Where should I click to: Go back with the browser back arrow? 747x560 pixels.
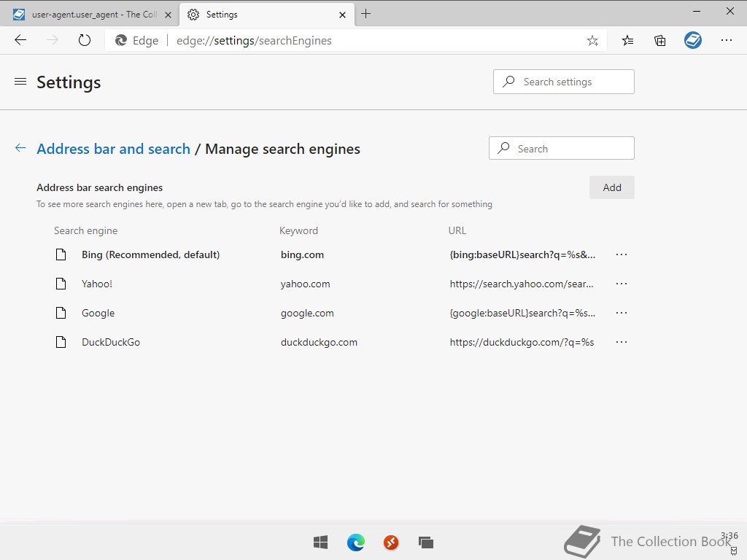click(x=20, y=40)
